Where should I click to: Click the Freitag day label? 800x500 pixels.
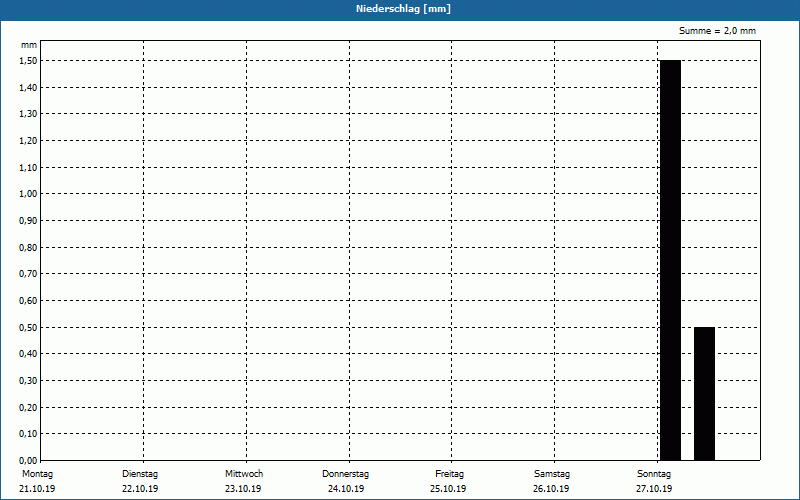point(449,474)
